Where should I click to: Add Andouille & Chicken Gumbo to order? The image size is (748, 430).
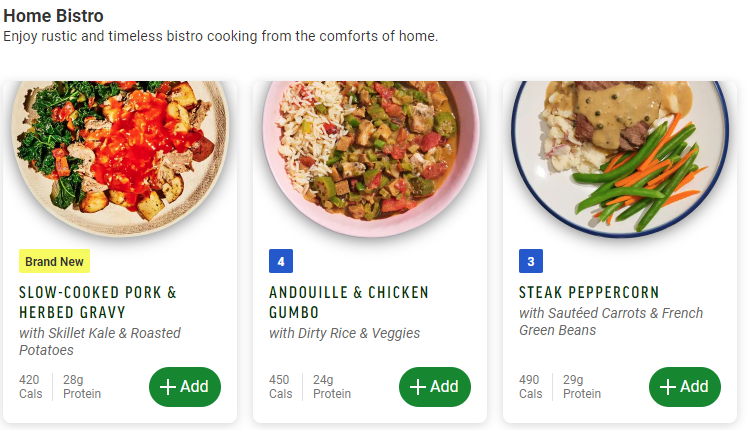(435, 387)
